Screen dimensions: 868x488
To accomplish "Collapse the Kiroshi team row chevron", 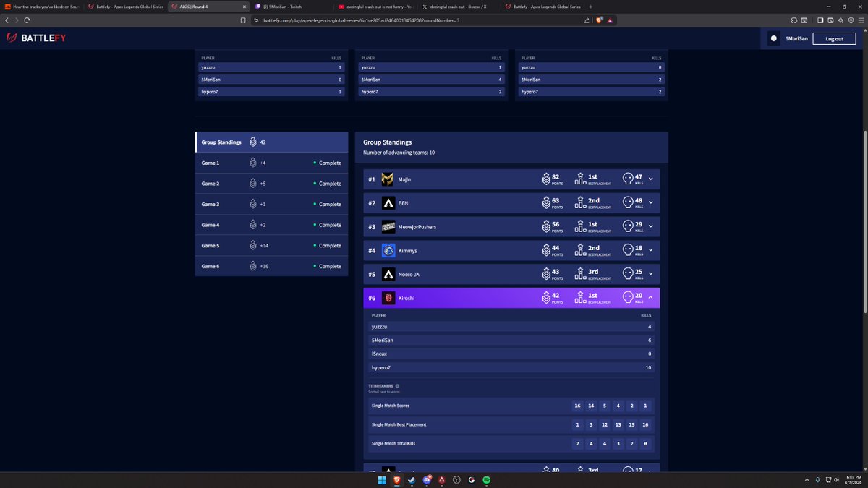I will coord(650,298).
